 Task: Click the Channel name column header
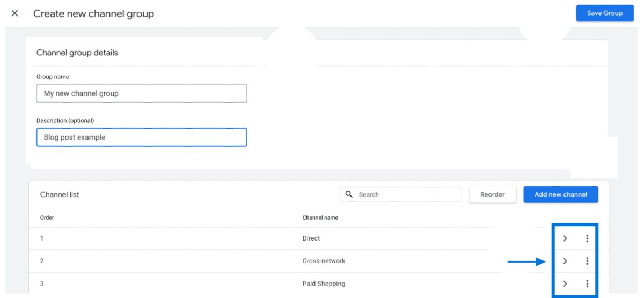(320, 217)
